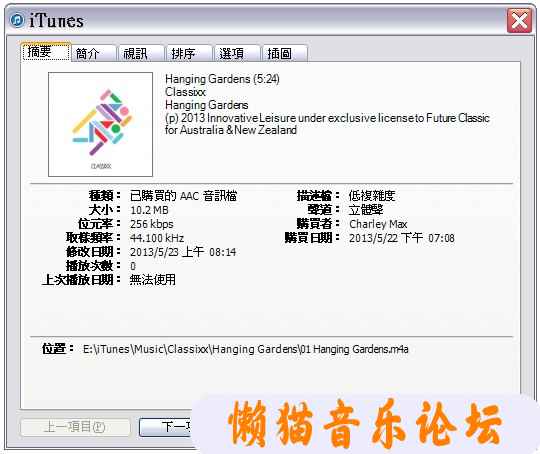540x454 pixels.
Task: Click the 購買日期 label
Action: pyautogui.click(x=312, y=238)
